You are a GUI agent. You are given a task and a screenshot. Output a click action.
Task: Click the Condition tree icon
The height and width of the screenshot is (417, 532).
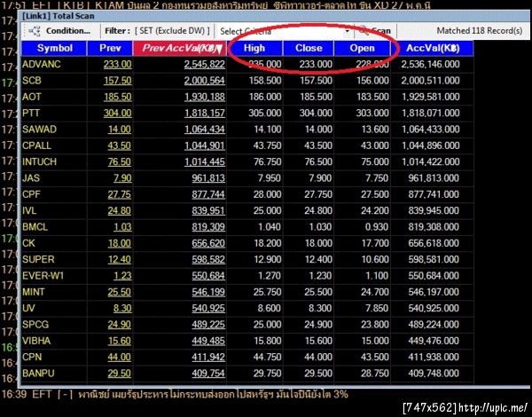(35, 31)
